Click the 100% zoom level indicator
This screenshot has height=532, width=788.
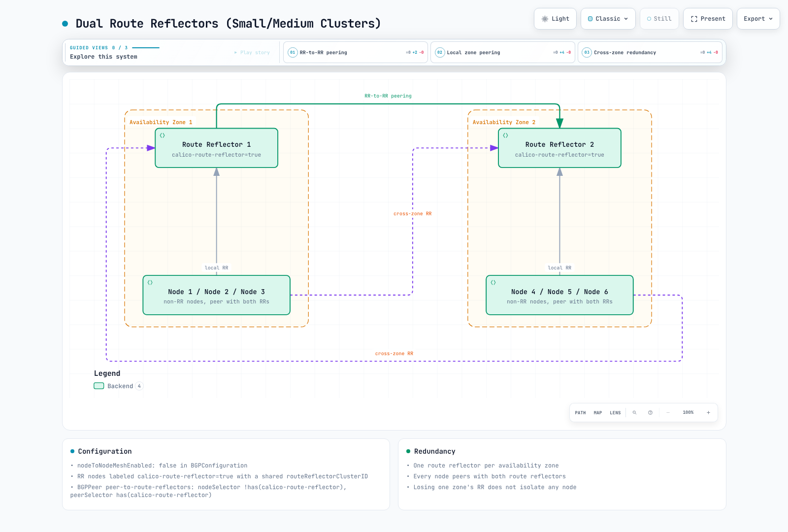click(x=688, y=413)
